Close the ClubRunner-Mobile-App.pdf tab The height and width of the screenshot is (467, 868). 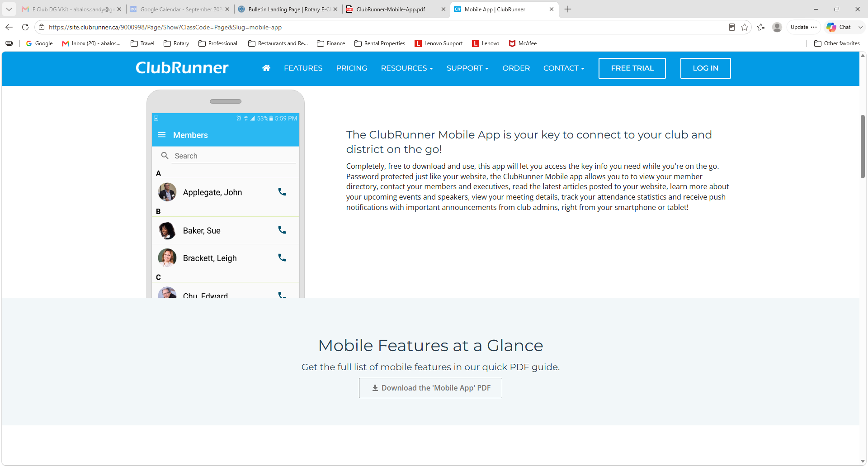point(443,9)
